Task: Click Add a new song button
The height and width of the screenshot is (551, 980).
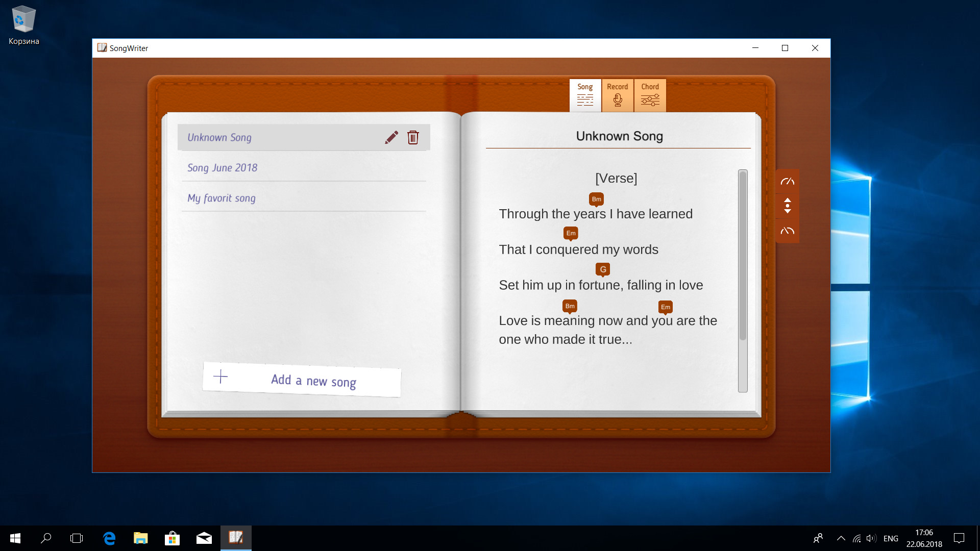Action: pyautogui.click(x=302, y=382)
